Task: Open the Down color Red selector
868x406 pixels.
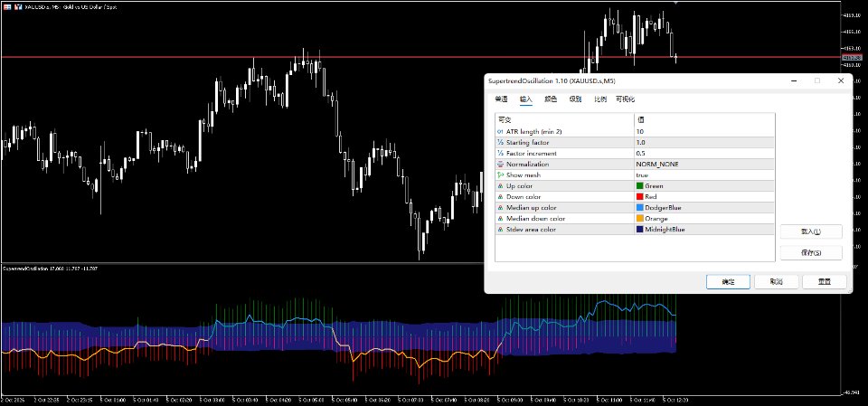Action: pos(704,196)
